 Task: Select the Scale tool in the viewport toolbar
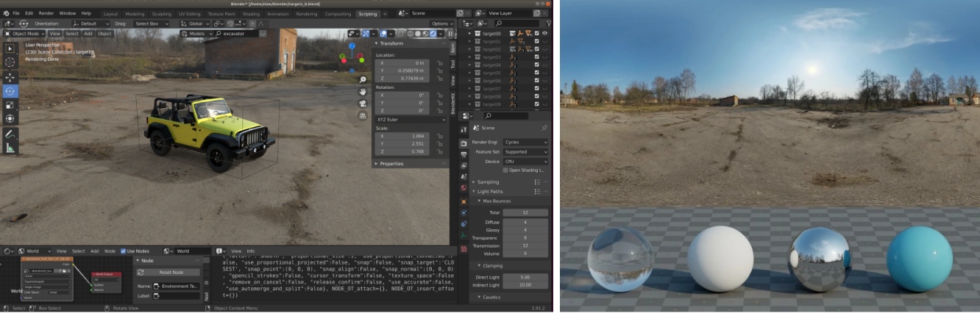(10, 104)
